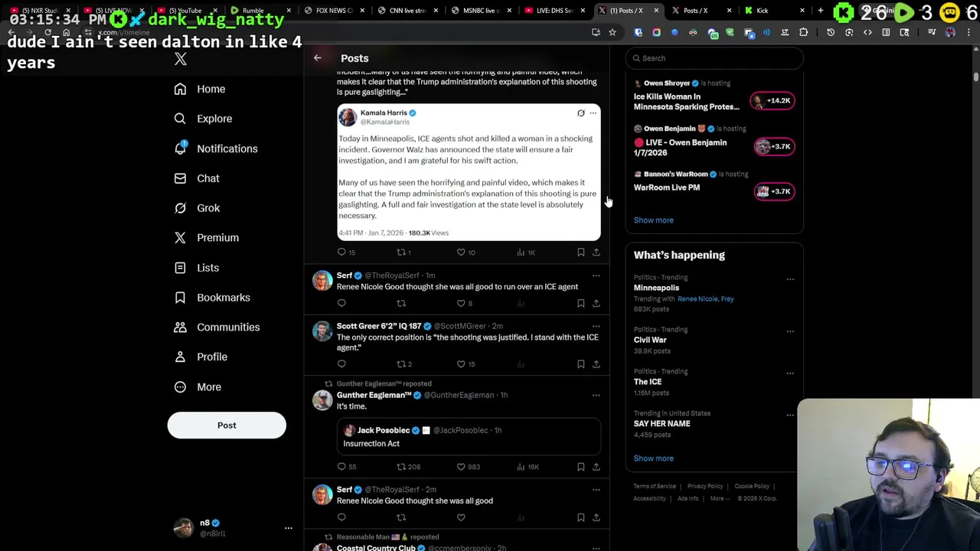The width and height of the screenshot is (980, 551).
Task: Repost Serf's 1m post
Action: coord(401,303)
